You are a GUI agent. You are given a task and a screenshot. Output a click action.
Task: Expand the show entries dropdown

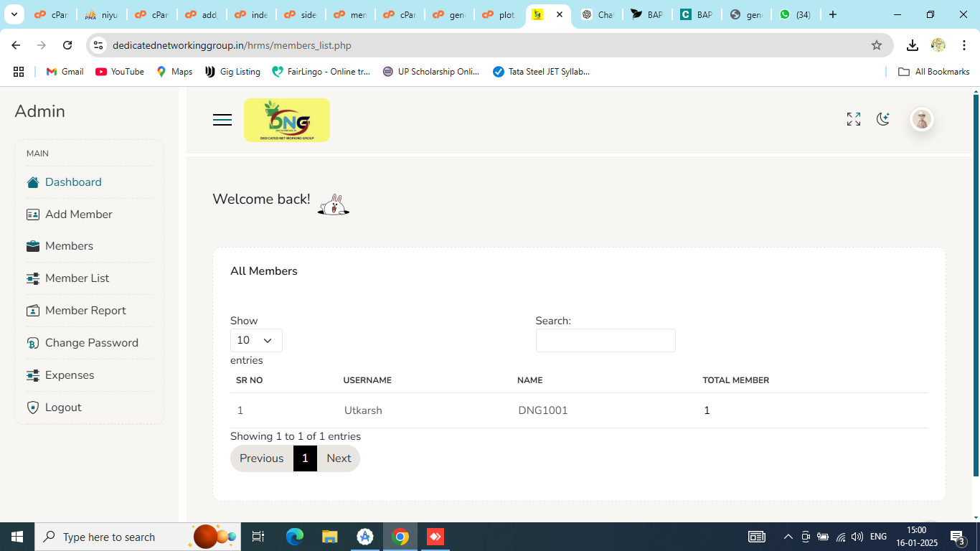click(256, 340)
